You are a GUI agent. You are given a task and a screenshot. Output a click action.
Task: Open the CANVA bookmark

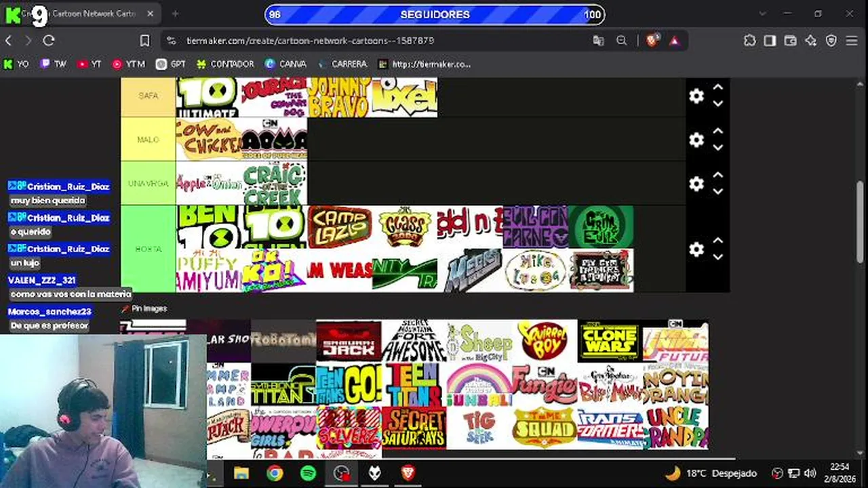coord(285,64)
